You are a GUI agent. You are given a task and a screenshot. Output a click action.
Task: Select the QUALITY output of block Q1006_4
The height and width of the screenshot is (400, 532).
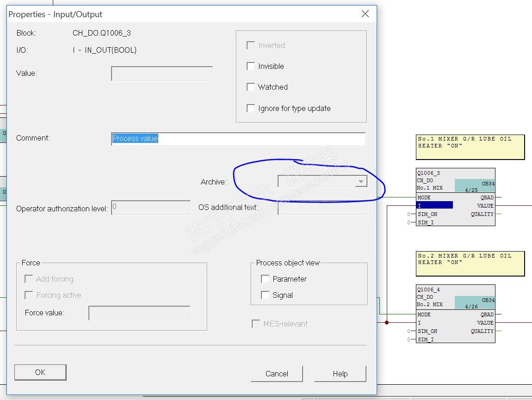coord(482,331)
